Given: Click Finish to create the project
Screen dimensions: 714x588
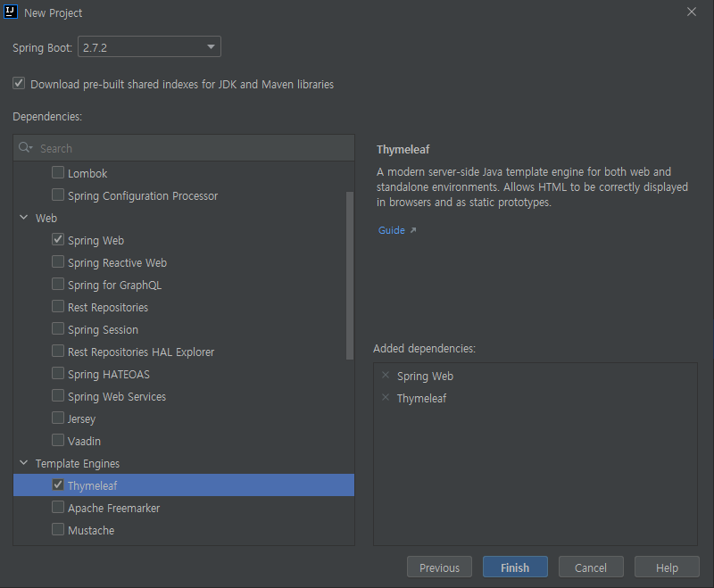Looking at the screenshot, I should coord(515,567).
